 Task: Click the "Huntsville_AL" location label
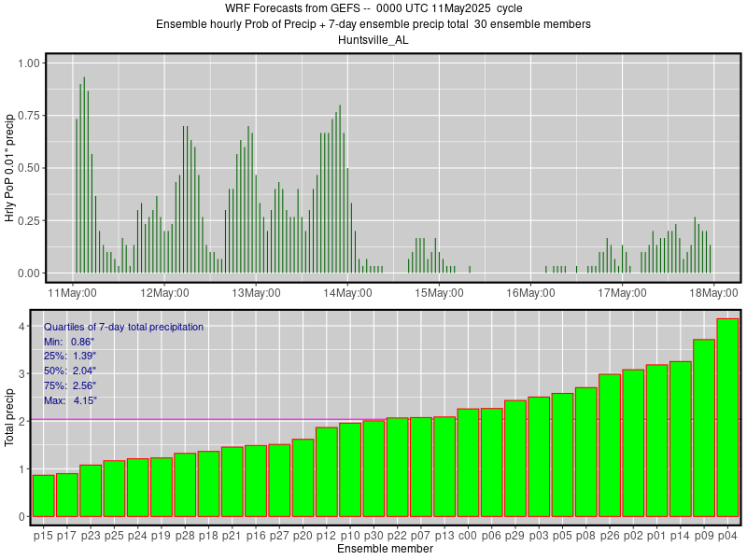coord(373,39)
